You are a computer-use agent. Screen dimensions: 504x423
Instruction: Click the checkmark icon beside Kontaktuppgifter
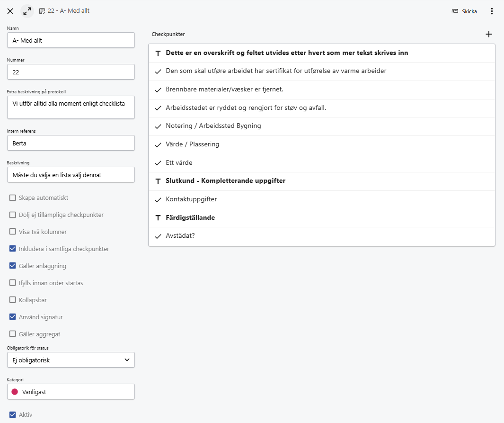point(158,199)
